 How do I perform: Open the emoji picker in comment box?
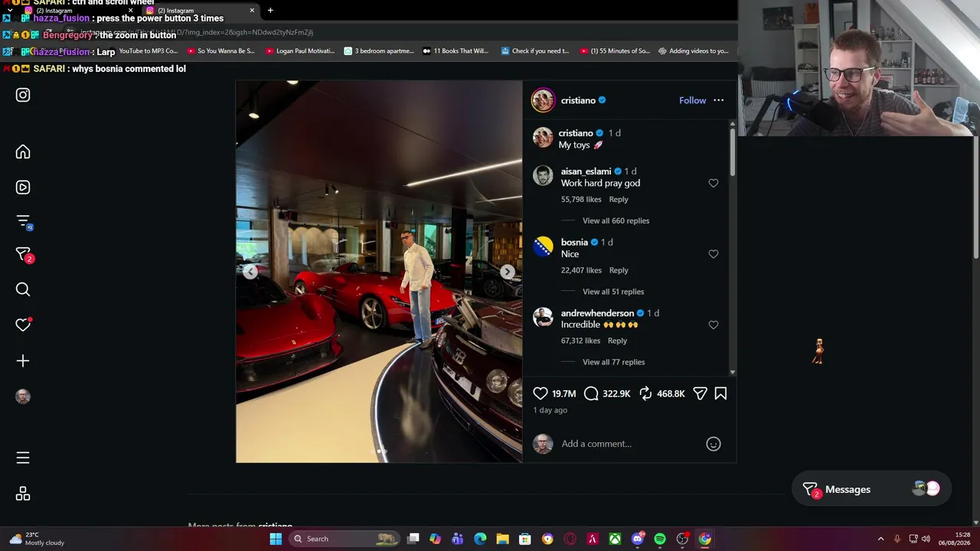click(x=714, y=444)
